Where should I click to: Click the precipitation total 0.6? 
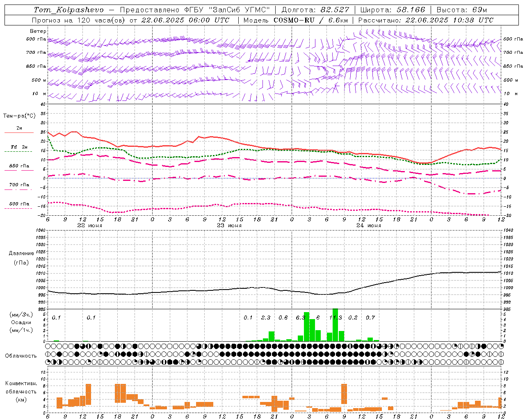click(x=283, y=318)
